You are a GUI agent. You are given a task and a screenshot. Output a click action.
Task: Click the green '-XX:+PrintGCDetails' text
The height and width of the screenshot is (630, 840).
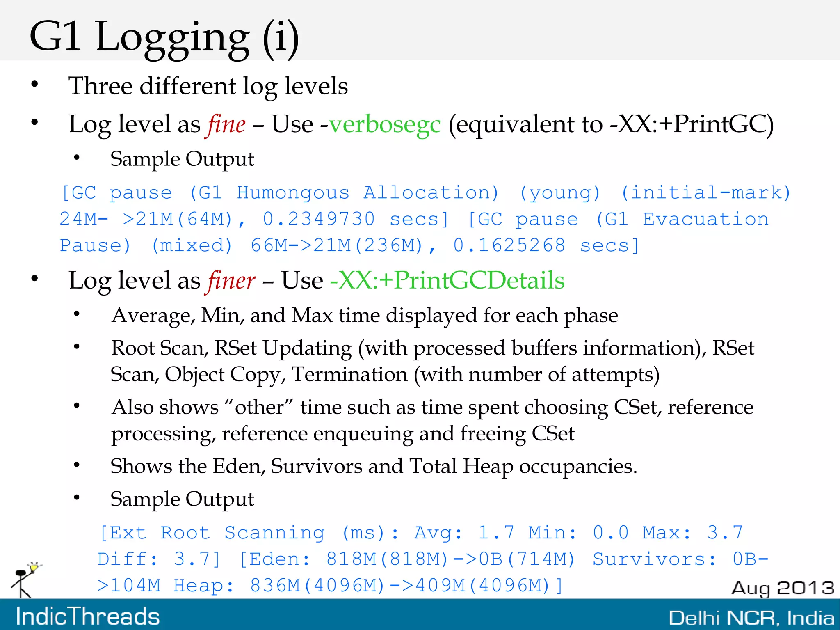click(x=447, y=280)
